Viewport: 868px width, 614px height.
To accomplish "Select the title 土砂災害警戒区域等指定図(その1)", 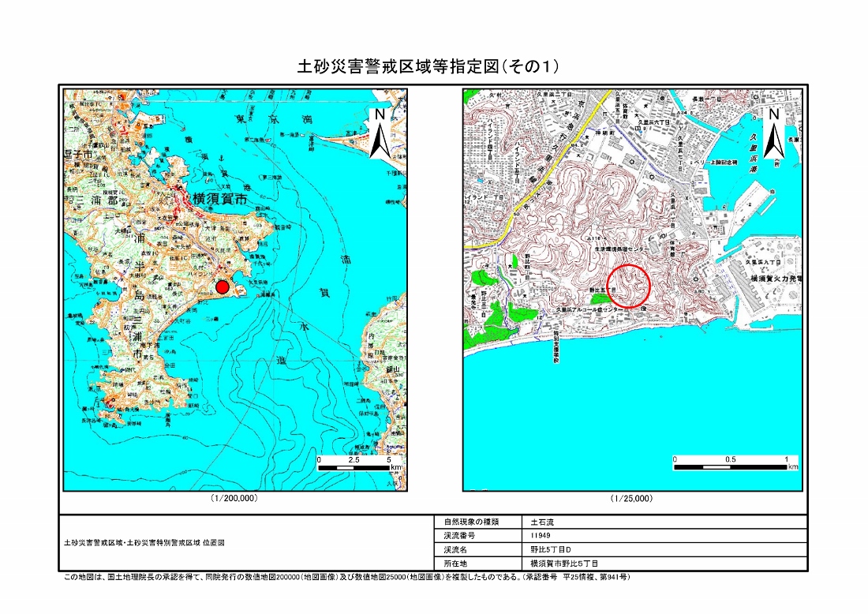I will tap(433, 67).
